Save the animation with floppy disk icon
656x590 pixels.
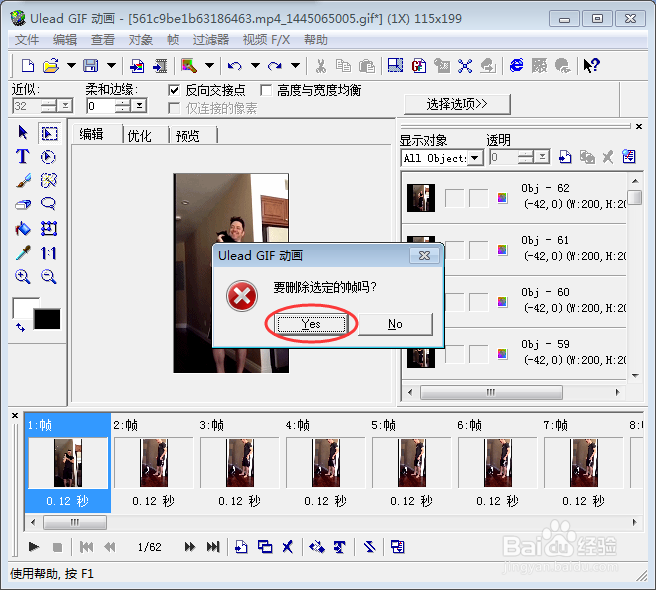pos(90,66)
